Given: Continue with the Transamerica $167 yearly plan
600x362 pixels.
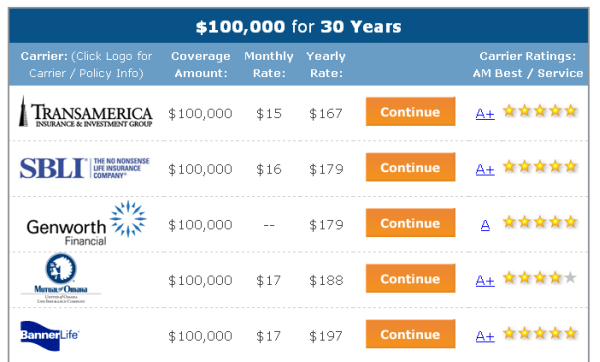Looking at the screenshot, I should 410,111.
